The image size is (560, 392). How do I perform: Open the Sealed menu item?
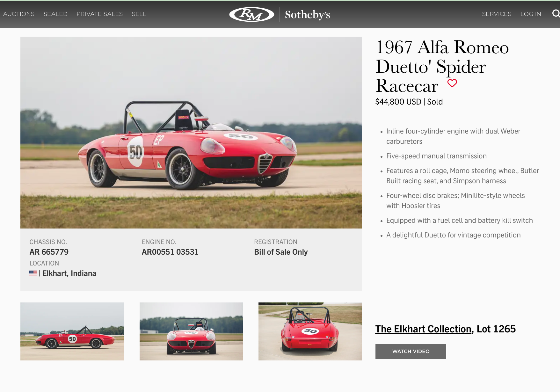(55, 14)
